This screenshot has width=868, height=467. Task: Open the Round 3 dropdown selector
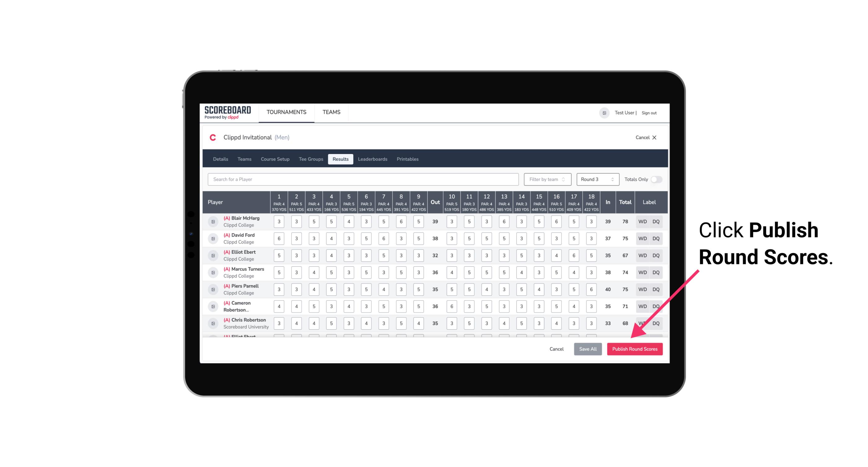click(x=596, y=179)
